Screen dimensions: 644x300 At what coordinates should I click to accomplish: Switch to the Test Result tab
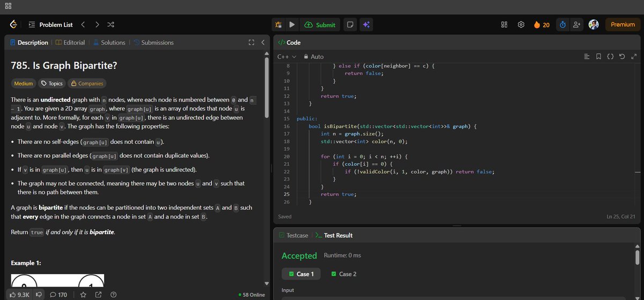[333, 235]
